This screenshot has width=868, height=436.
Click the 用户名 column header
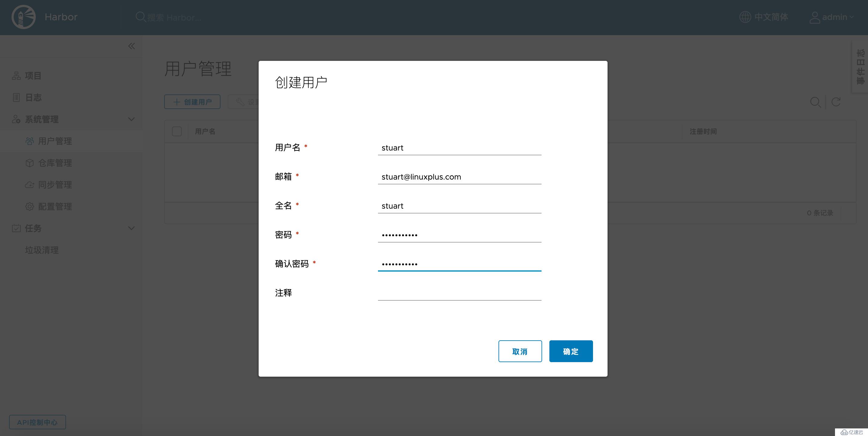205,131
